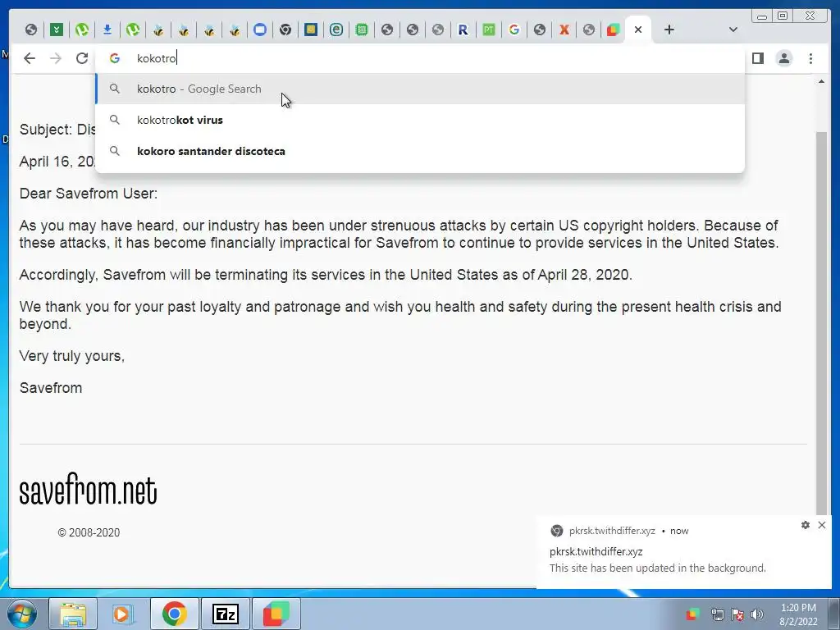Switch to the teal 'e' icon tab
Image resolution: width=840 pixels, height=630 pixels.
tap(336, 30)
